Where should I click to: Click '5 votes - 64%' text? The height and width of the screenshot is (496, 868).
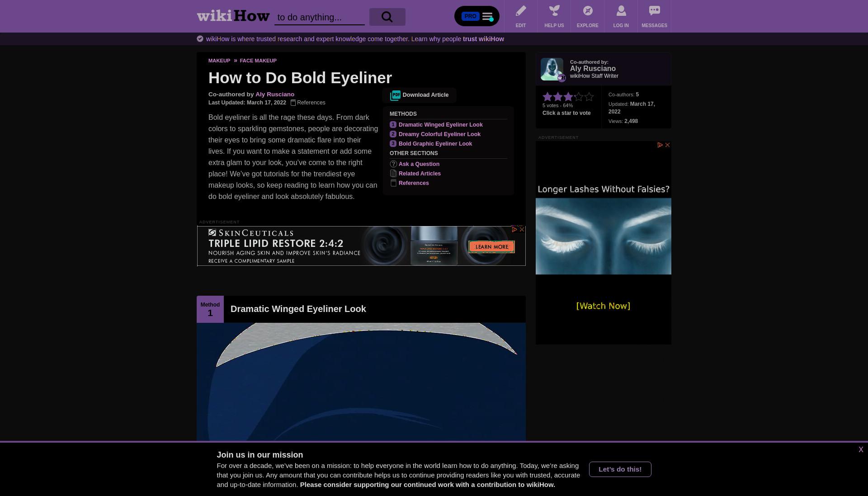557,105
